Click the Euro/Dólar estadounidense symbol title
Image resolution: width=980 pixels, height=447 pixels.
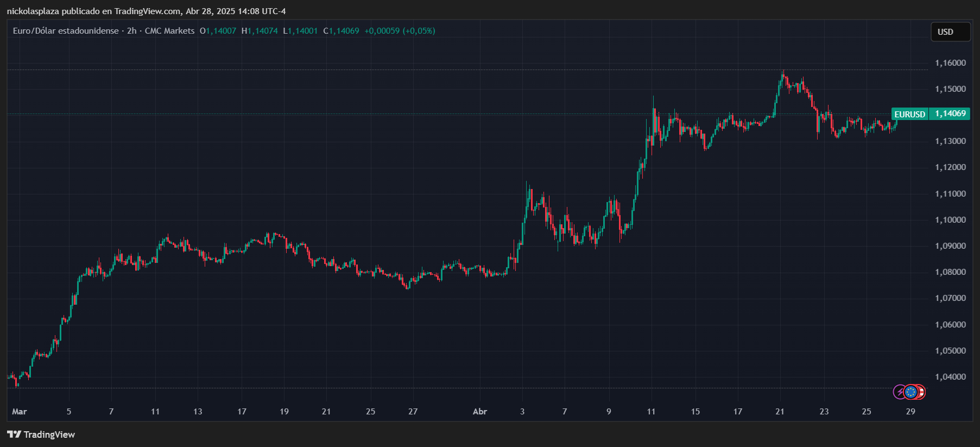click(66, 31)
